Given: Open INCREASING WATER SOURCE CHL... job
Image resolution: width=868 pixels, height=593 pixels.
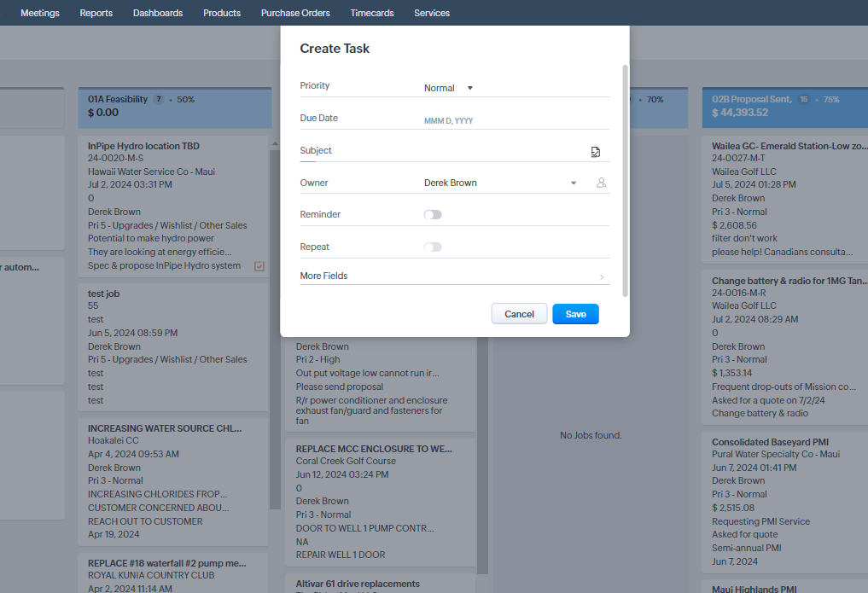Looking at the screenshot, I should [165, 428].
